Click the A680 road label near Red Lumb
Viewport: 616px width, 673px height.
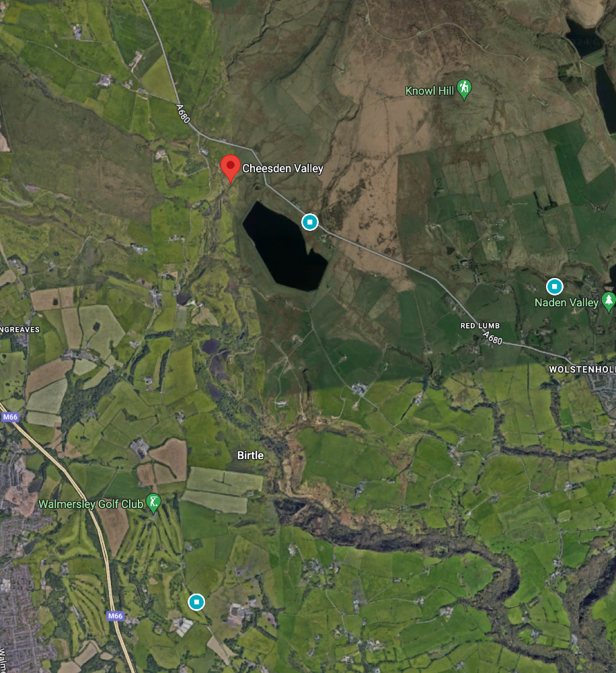[492, 338]
